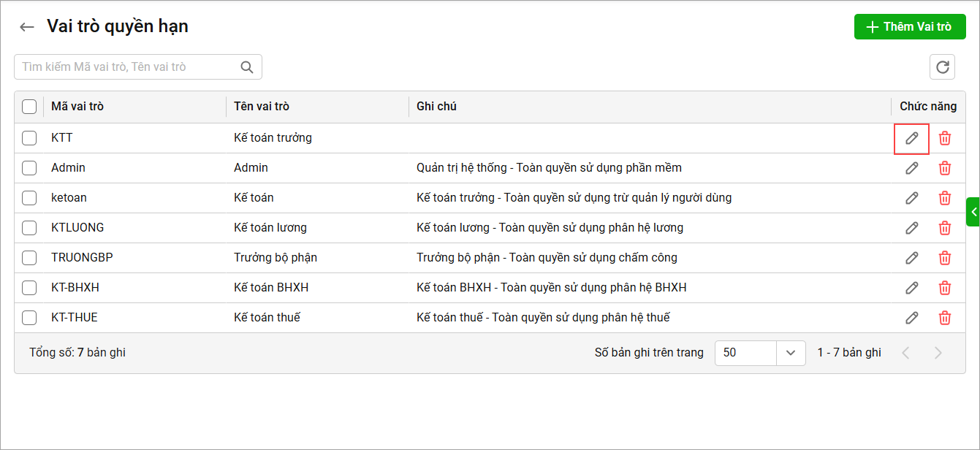980x450 pixels.
Task: Select the Kế toán lương name cell
Action: (x=270, y=228)
